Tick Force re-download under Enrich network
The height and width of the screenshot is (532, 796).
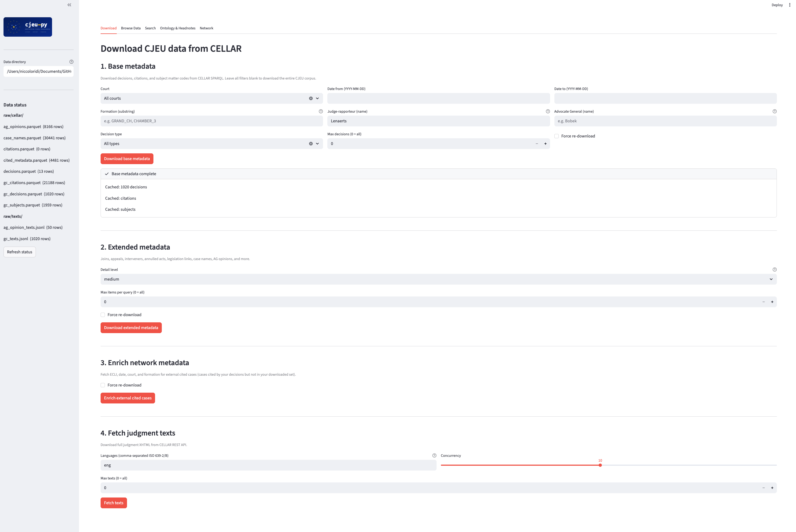click(103, 385)
